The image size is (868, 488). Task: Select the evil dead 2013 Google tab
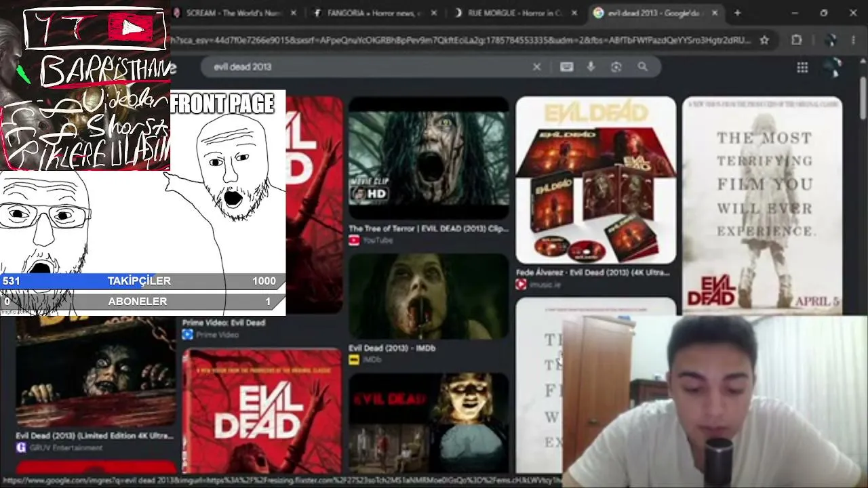654,13
